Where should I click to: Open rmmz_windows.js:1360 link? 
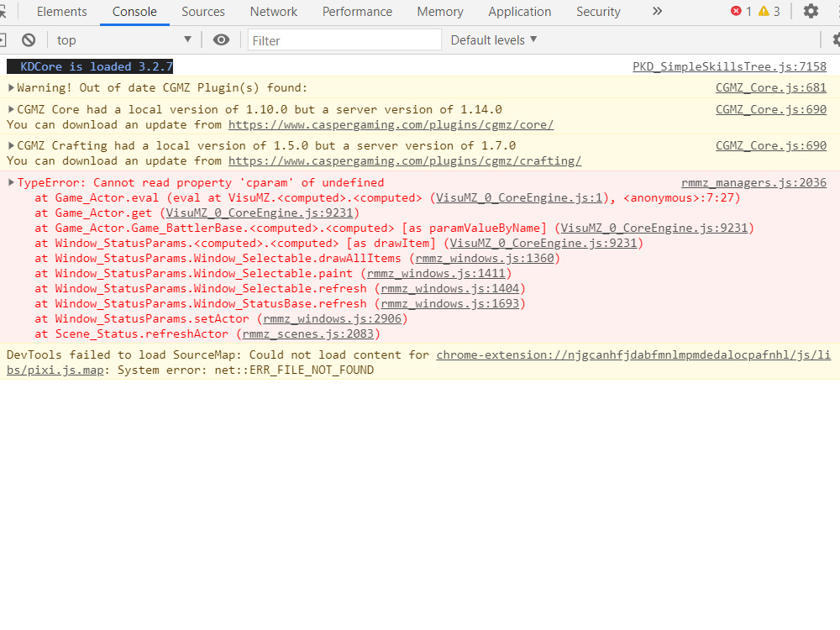485,258
